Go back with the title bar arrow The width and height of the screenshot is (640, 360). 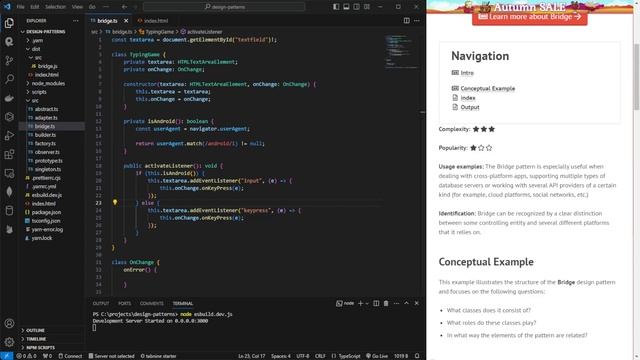click(x=124, y=7)
